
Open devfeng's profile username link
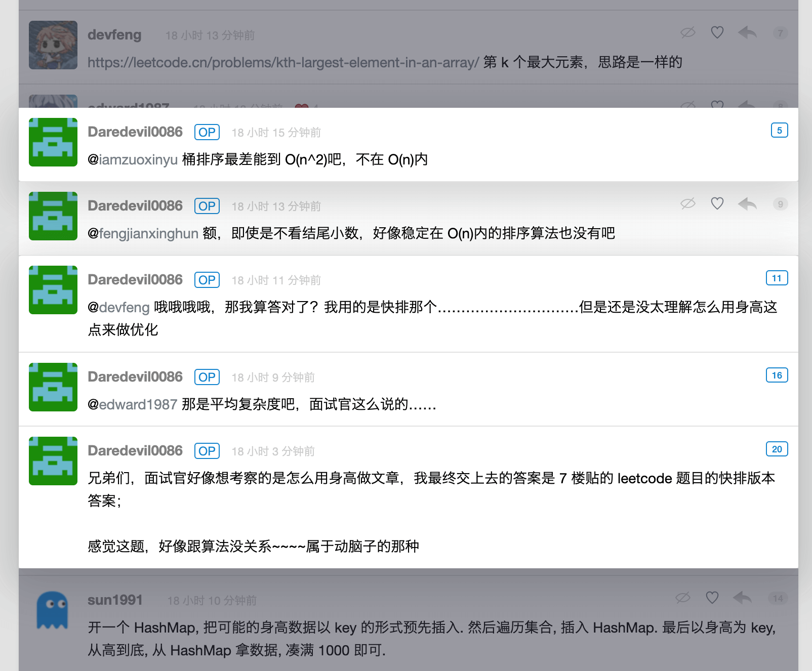(x=114, y=34)
